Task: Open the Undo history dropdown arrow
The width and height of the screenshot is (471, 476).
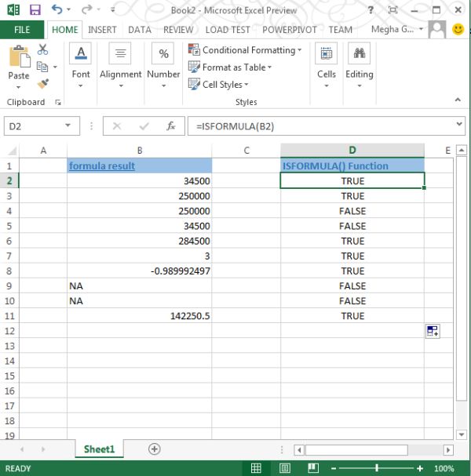Action: pos(69,9)
